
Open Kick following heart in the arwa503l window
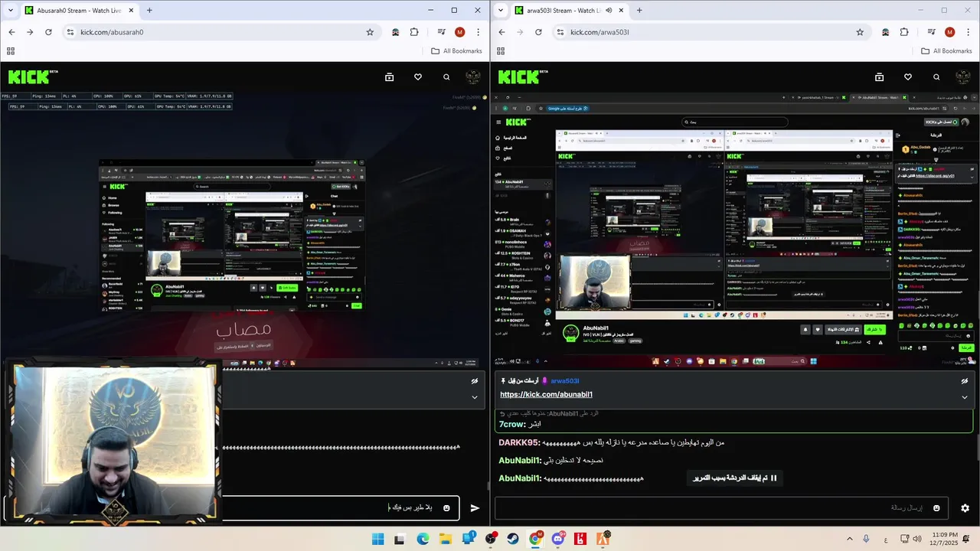pyautogui.click(x=907, y=77)
